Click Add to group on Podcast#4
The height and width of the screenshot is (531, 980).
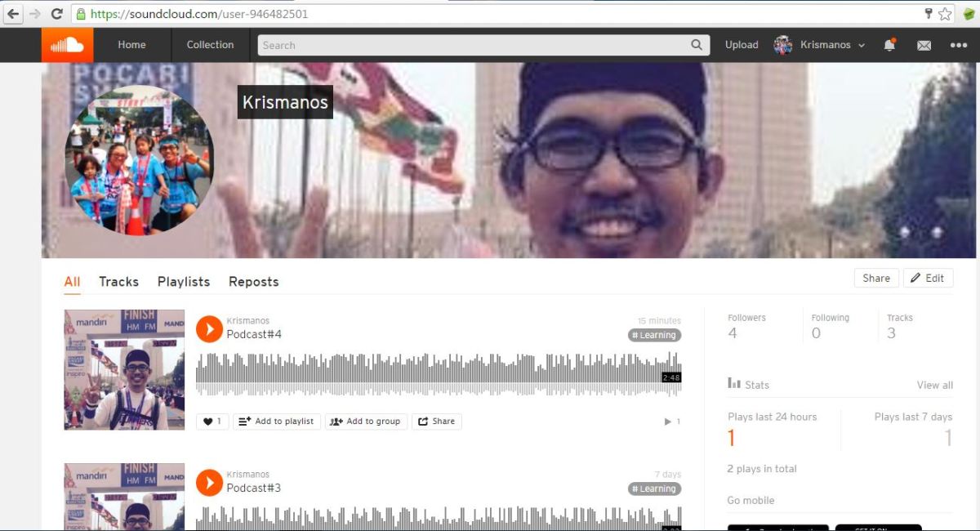pyautogui.click(x=365, y=422)
